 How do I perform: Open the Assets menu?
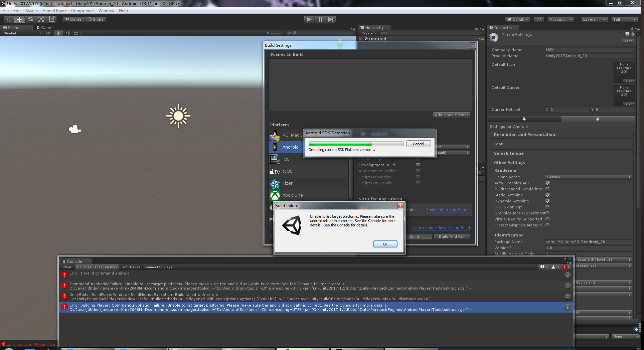[31, 11]
